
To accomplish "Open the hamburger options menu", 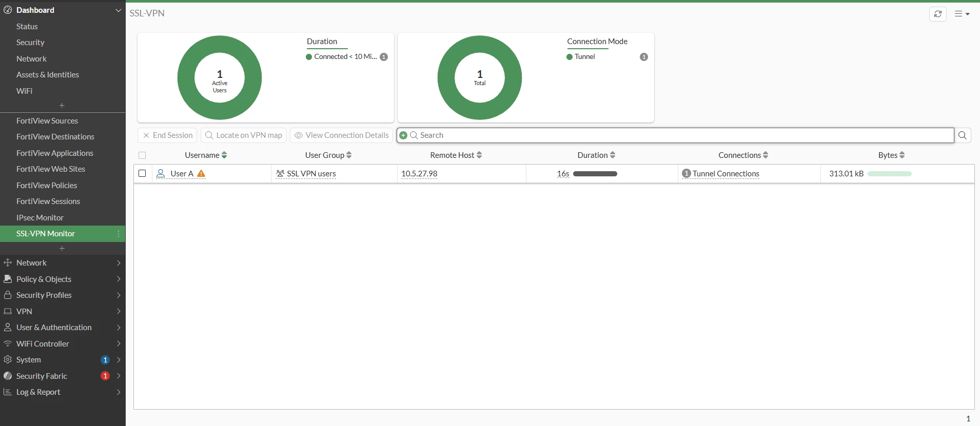I will 962,14.
